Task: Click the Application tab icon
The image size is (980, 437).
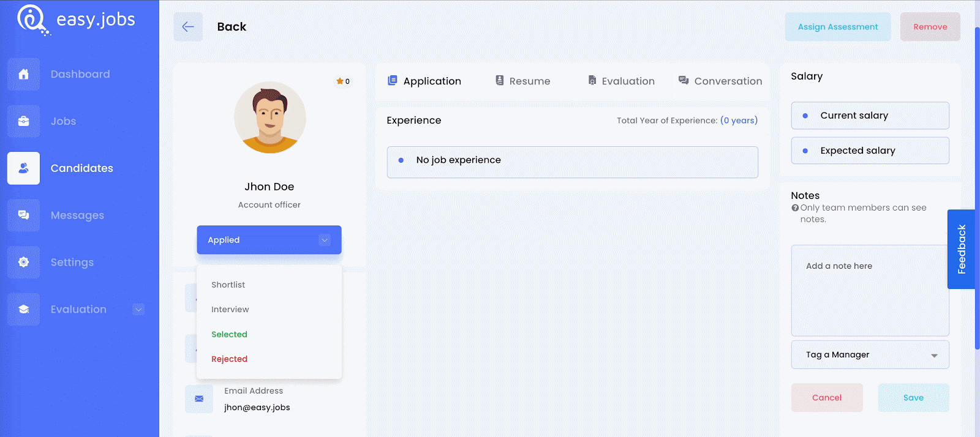Action: coord(393,80)
